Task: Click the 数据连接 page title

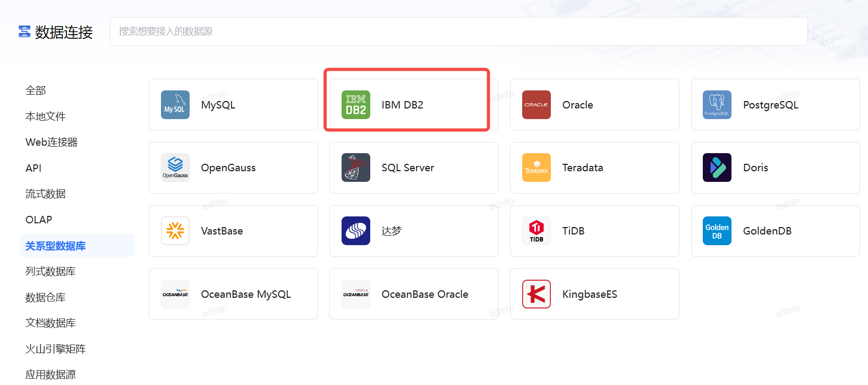Action: tap(64, 32)
